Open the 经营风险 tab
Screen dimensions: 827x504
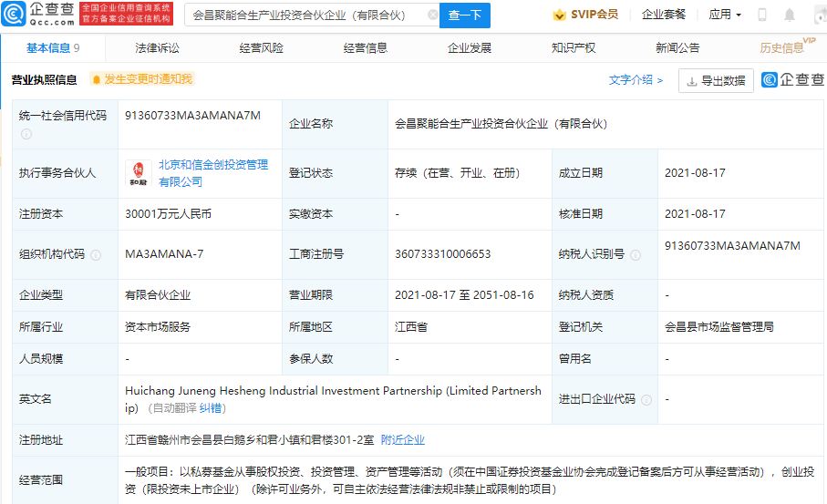point(261,48)
